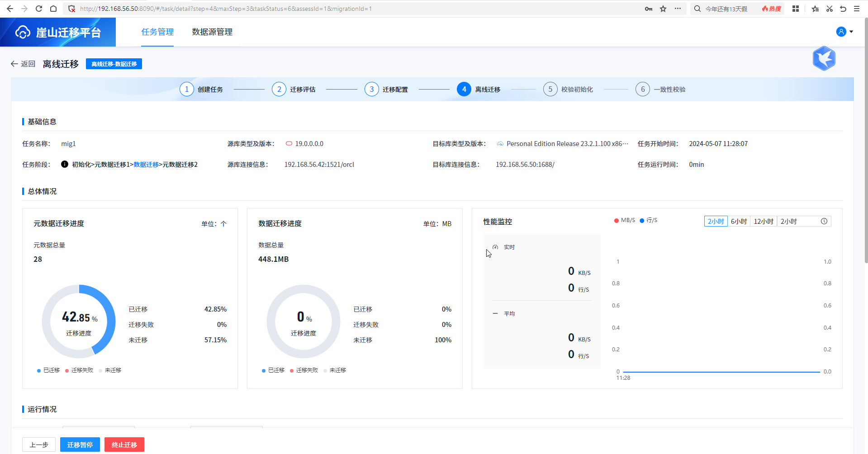The height and width of the screenshot is (454, 868).
Task: Go to step 5 校验初始化
Action: [x=568, y=89]
